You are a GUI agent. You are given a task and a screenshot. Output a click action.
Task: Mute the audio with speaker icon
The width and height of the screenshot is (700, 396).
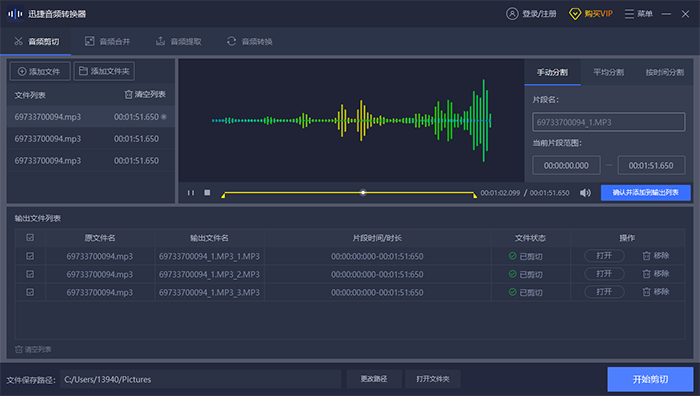[585, 193]
